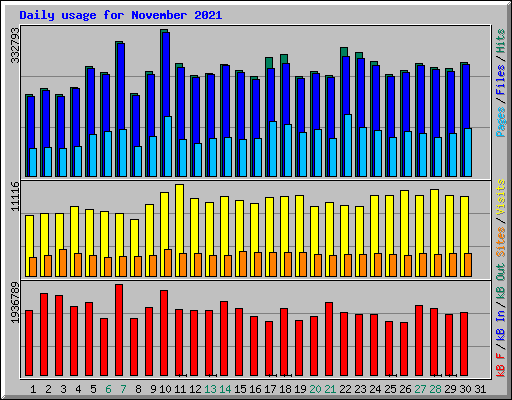Click green weekend day label 27
Viewport: 512px width, 400px height.
(420, 389)
